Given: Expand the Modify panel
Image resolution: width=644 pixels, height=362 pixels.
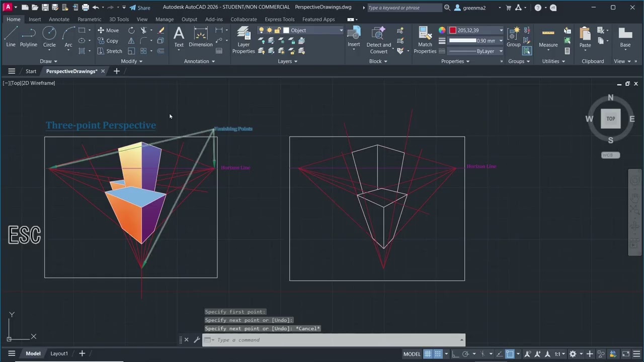Looking at the screenshot, I should (132, 61).
